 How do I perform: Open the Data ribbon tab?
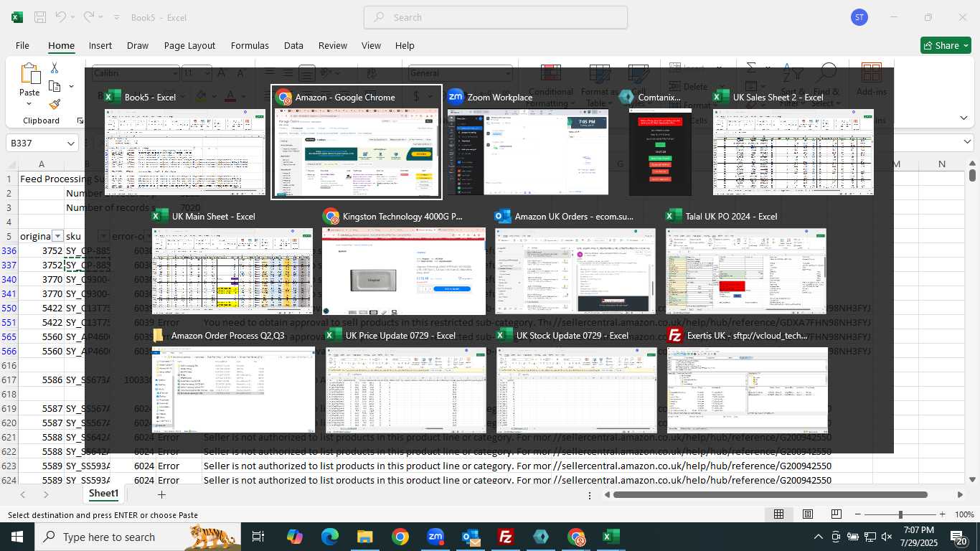[x=293, y=45]
